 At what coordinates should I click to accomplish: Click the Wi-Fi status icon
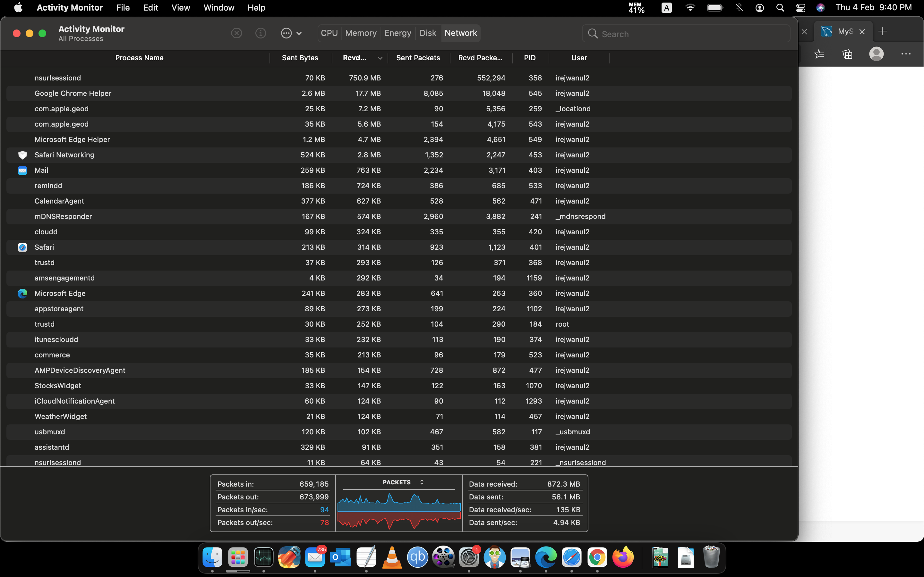click(690, 8)
